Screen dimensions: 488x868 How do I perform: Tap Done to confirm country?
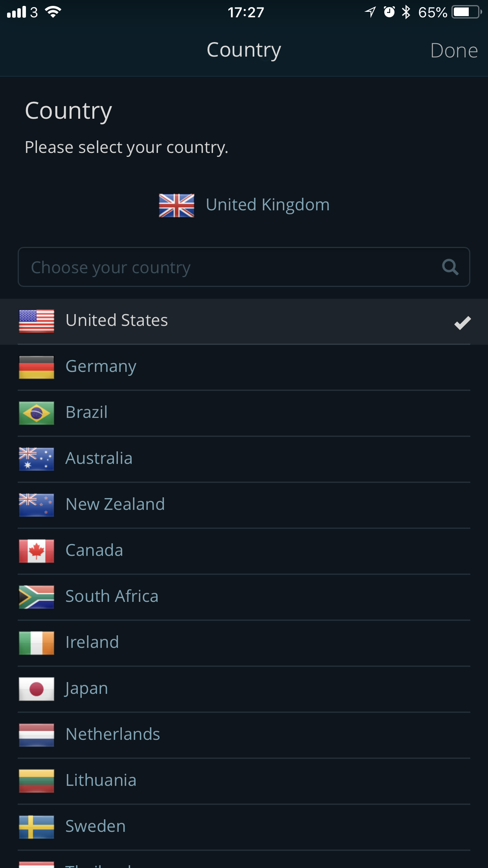point(454,50)
